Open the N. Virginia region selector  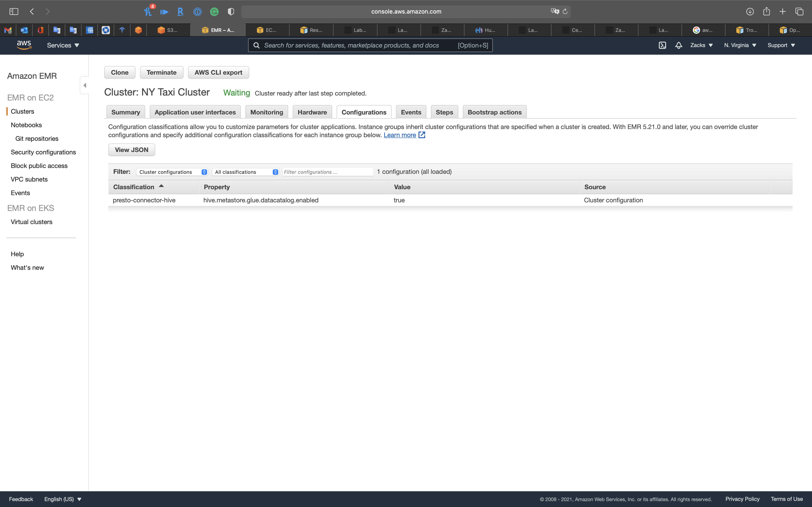(740, 45)
